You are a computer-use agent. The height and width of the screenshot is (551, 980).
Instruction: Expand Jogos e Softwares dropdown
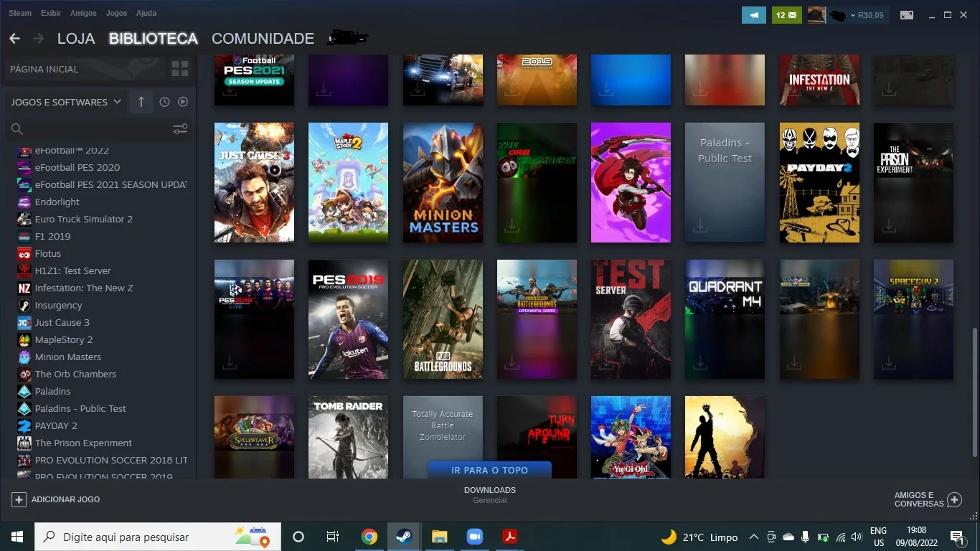[x=66, y=102]
